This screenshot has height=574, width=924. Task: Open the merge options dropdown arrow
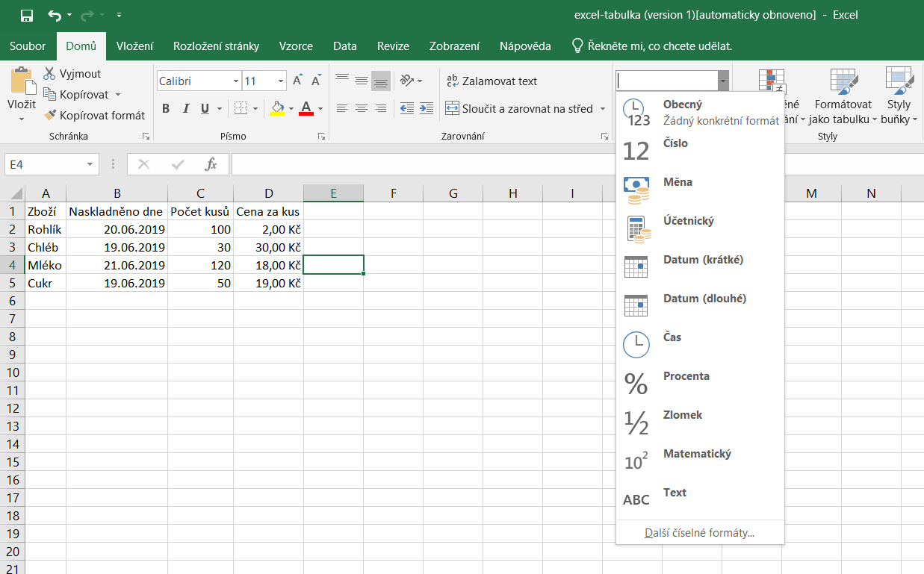click(602, 109)
